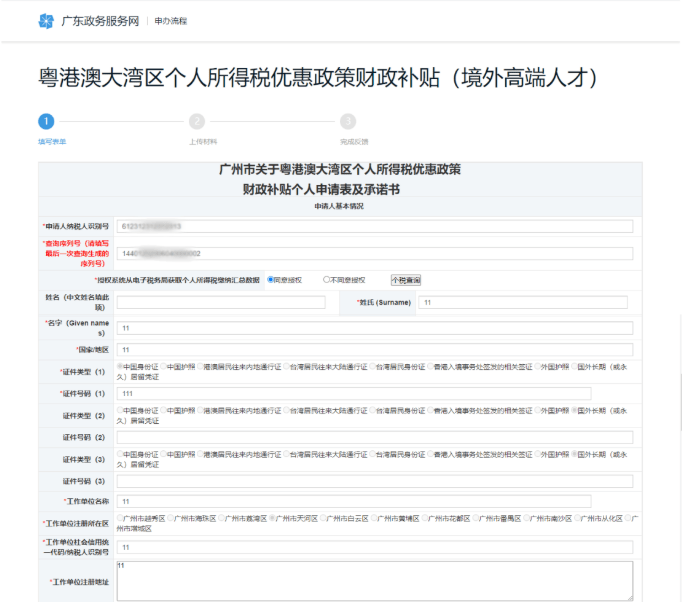Choose the 不同意授权 radio option
The image size is (691, 602).
click(326, 280)
